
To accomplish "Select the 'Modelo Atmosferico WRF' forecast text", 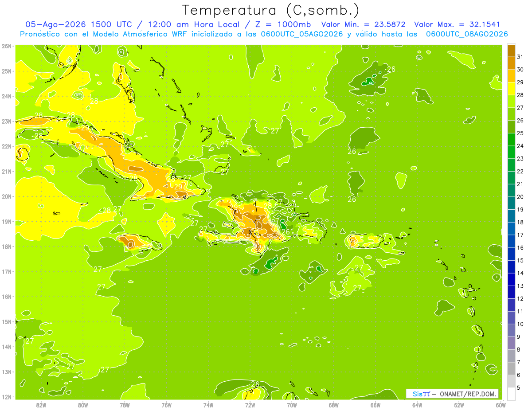I will click(138, 34).
